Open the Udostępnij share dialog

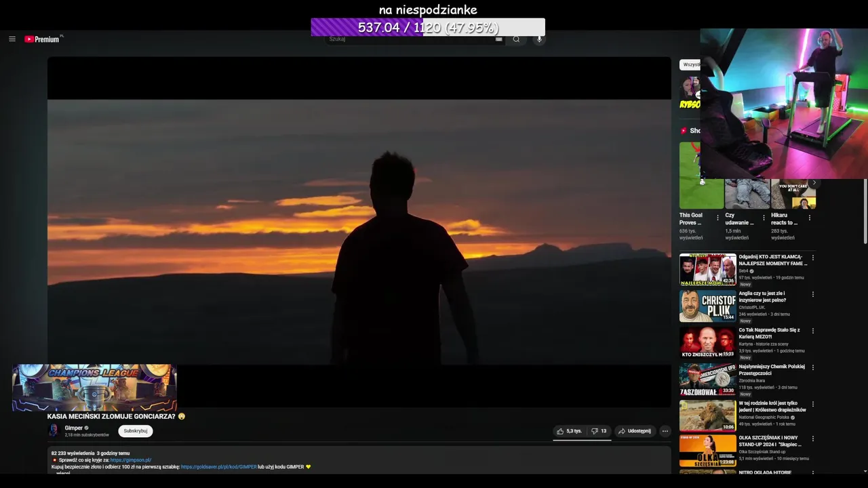tap(635, 431)
